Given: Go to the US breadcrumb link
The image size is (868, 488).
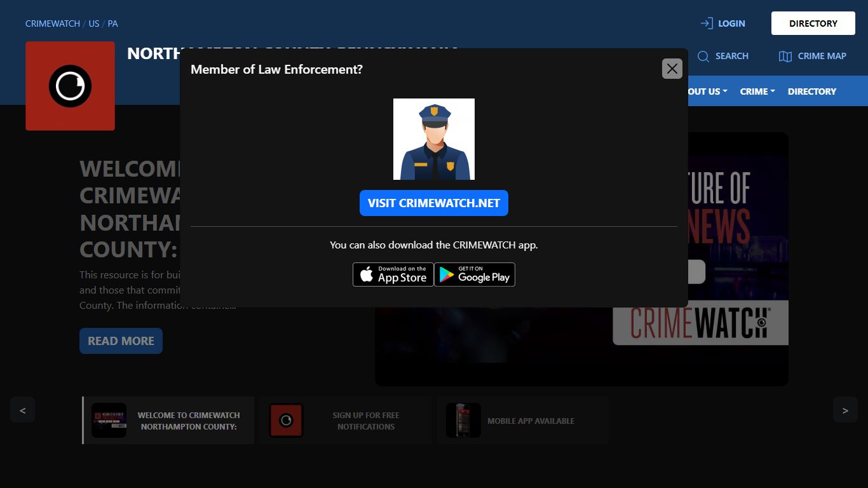Looking at the screenshot, I should point(94,24).
